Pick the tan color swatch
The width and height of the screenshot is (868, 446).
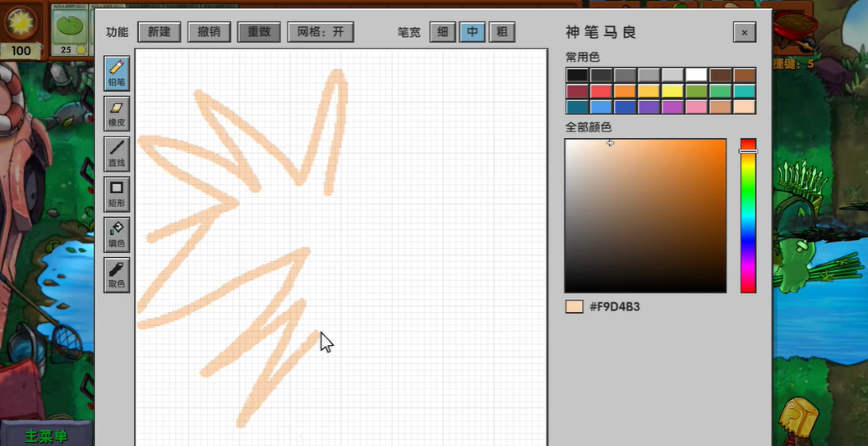pyautogui.click(x=721, y=107)
